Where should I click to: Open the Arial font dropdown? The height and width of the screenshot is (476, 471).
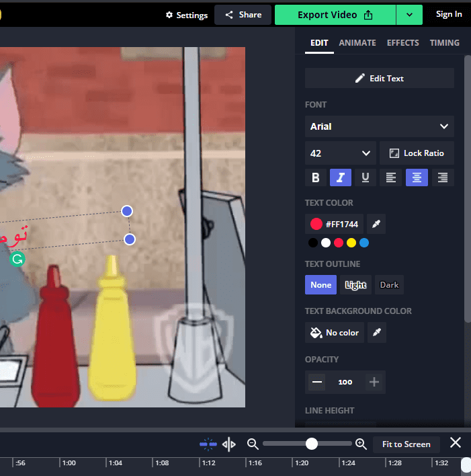pyautogui.click(x=379, y=126)
